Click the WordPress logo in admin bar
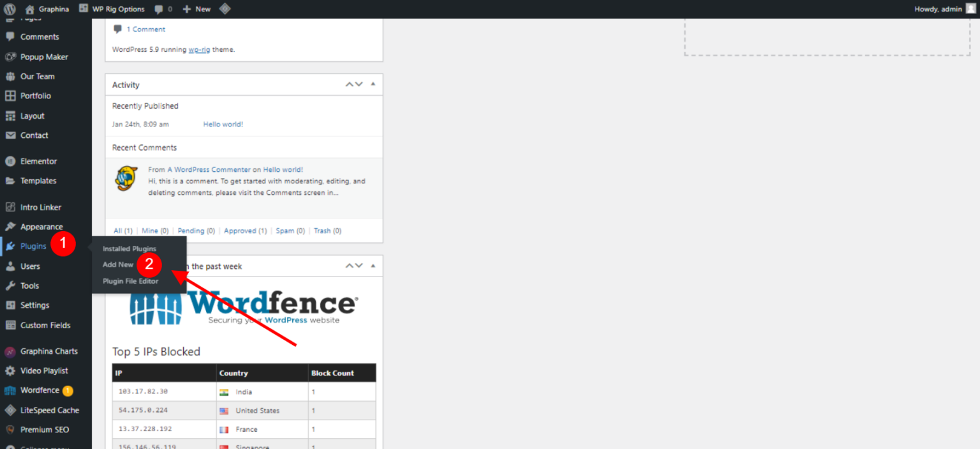 (x=8, y=9)
